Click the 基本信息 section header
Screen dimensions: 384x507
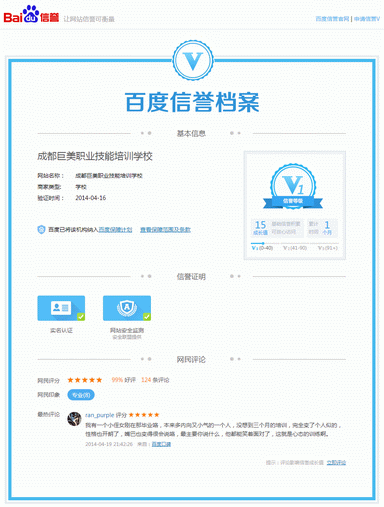(x=191, y=133)
